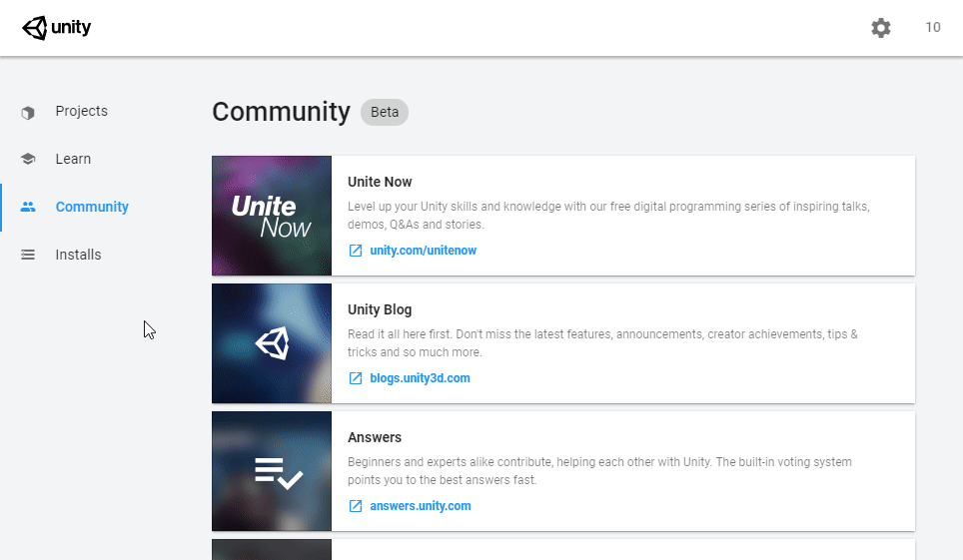The image size is (963, 560).
Task: Go to the Installs tab
Action: [78, 255]
